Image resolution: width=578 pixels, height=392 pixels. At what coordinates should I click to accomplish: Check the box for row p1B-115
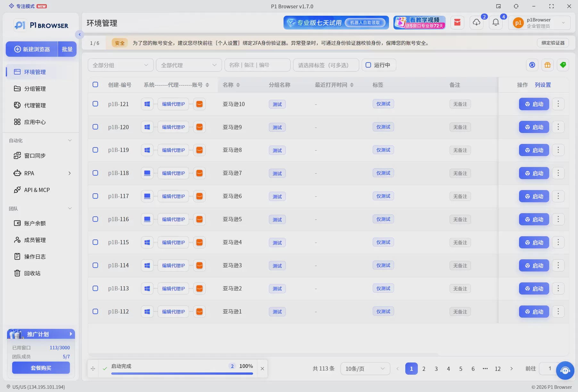click(95, 242)
